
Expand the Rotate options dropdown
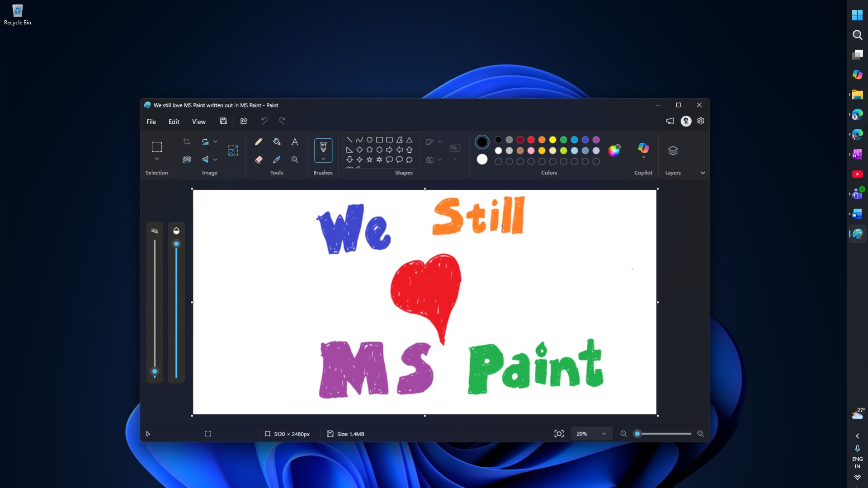[215, 142]
